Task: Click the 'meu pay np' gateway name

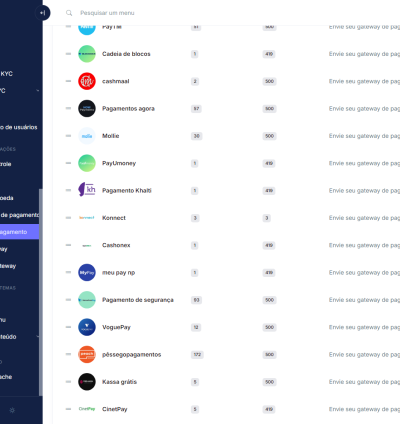Action: (118, 273)
